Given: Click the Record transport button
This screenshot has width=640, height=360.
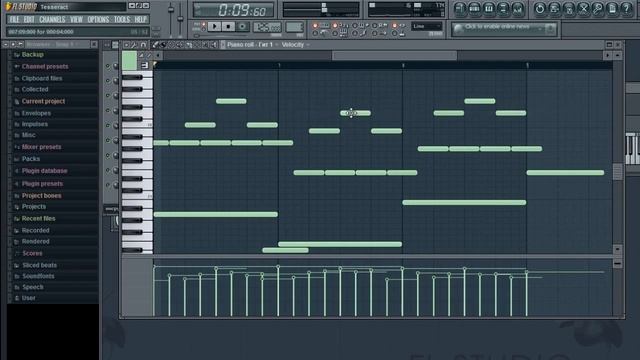Looking at the screenshot, I should pyautogui.click(x=242, y=27).
